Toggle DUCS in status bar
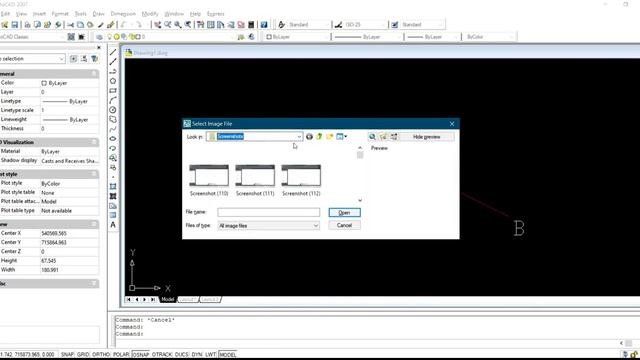 (x=182, y=354)
